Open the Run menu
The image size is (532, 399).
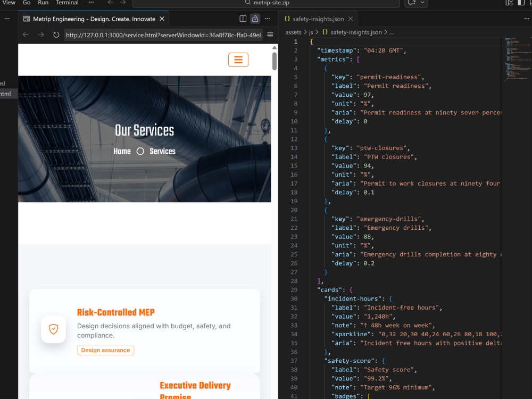click(x=43, y=3)
